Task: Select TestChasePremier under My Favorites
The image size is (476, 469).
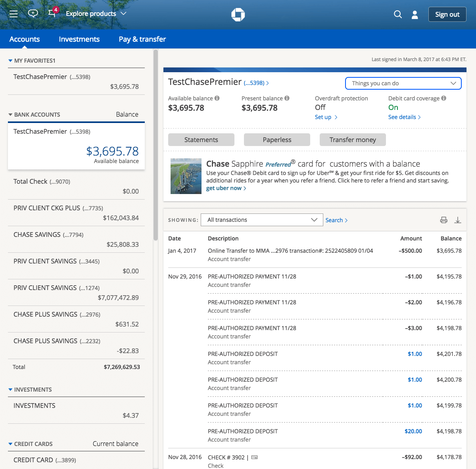Action: pos(76,81)
